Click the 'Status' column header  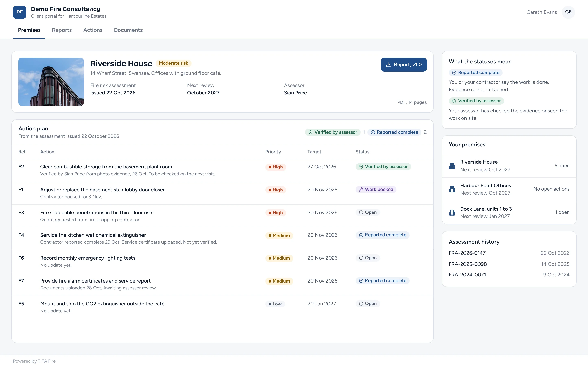(362, 152)
